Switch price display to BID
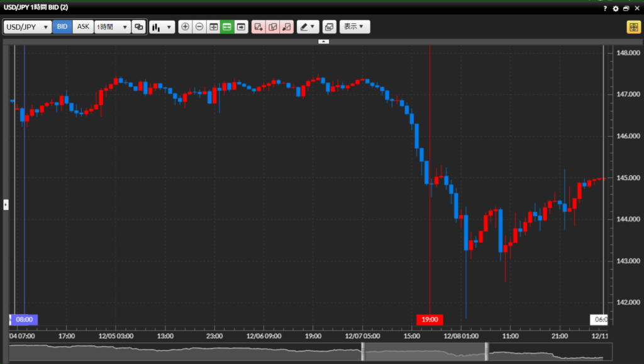 pos(62,27)
